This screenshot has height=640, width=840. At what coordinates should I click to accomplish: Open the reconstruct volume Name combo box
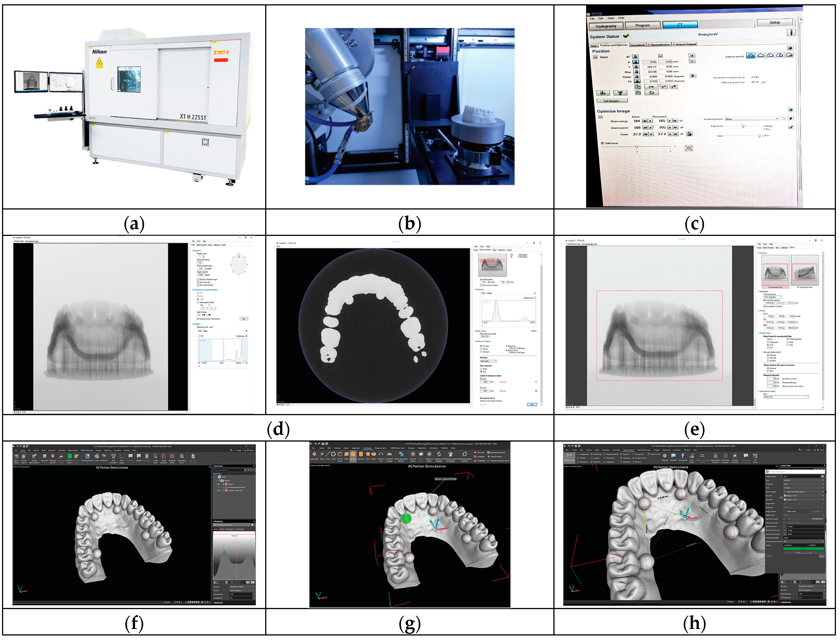(x=808, y=397)
